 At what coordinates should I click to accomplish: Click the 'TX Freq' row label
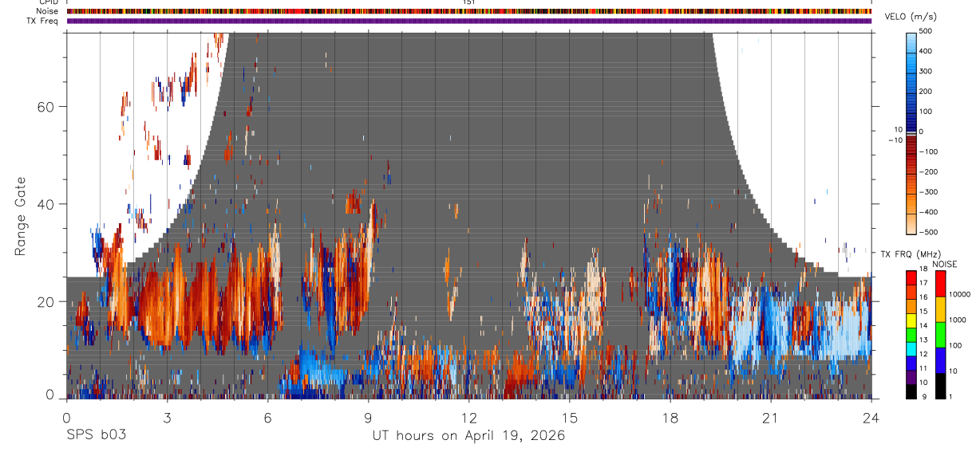pyautogui.click(x=43, y=21)
